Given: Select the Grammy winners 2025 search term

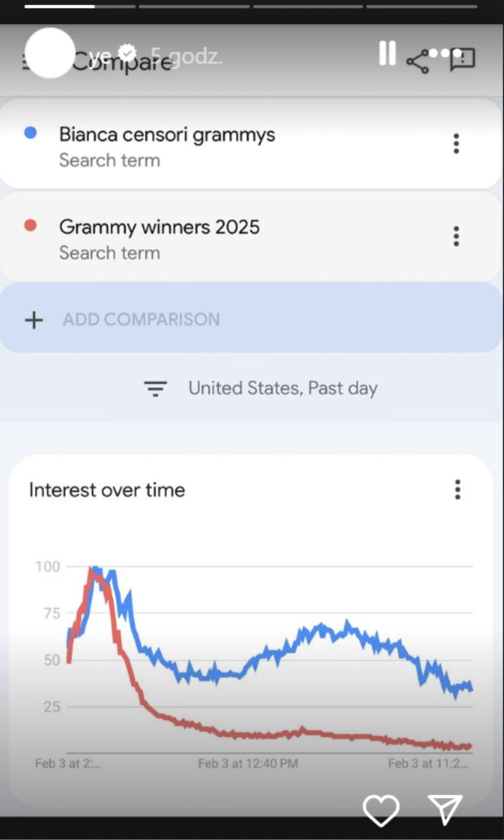Looking at the screenshot, I should point(159,227).
